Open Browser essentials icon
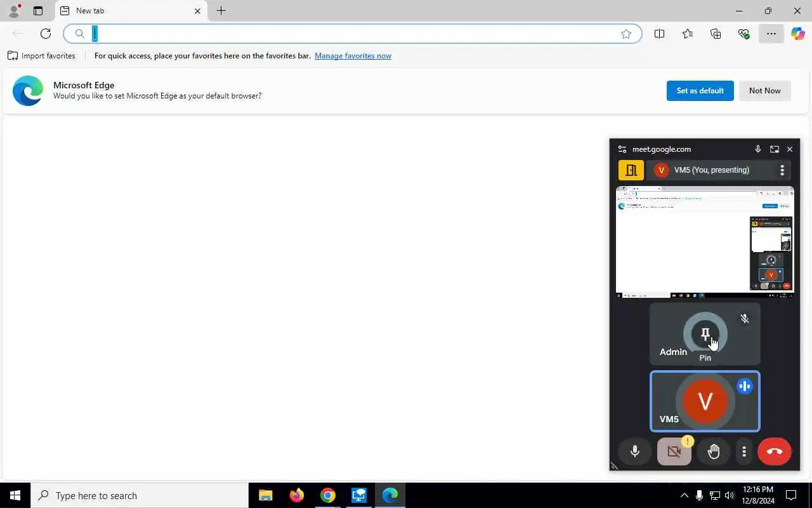Viewport: 812px width, 508px height. [743, 34]
